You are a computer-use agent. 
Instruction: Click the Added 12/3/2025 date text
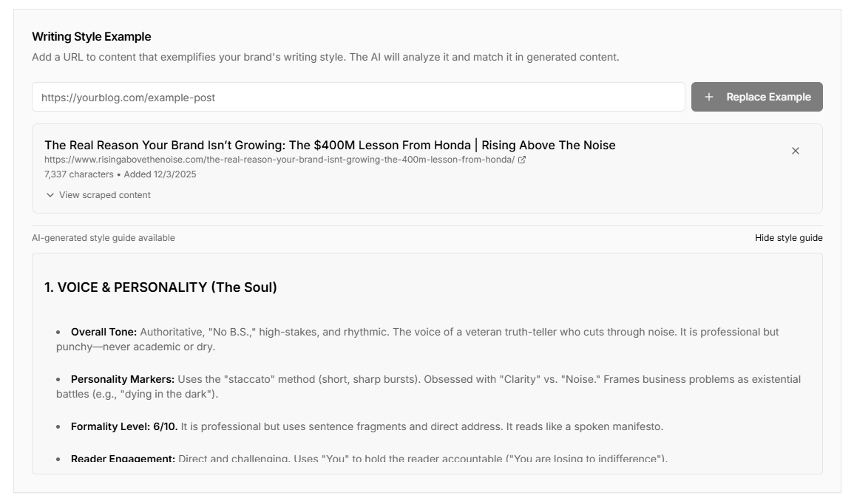(x=159, y=174)
